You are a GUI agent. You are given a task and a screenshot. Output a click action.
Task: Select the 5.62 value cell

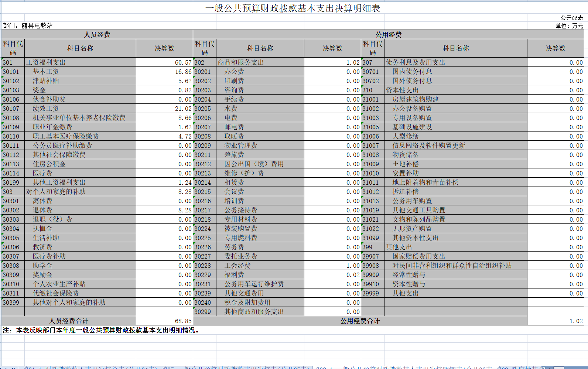(x=164, y=81)
